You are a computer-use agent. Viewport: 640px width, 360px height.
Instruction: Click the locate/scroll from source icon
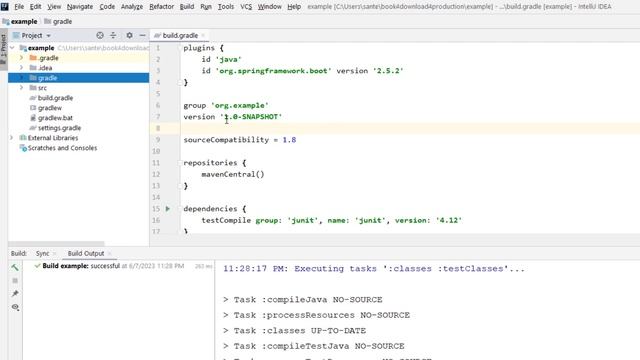click(x=100, y=36)
